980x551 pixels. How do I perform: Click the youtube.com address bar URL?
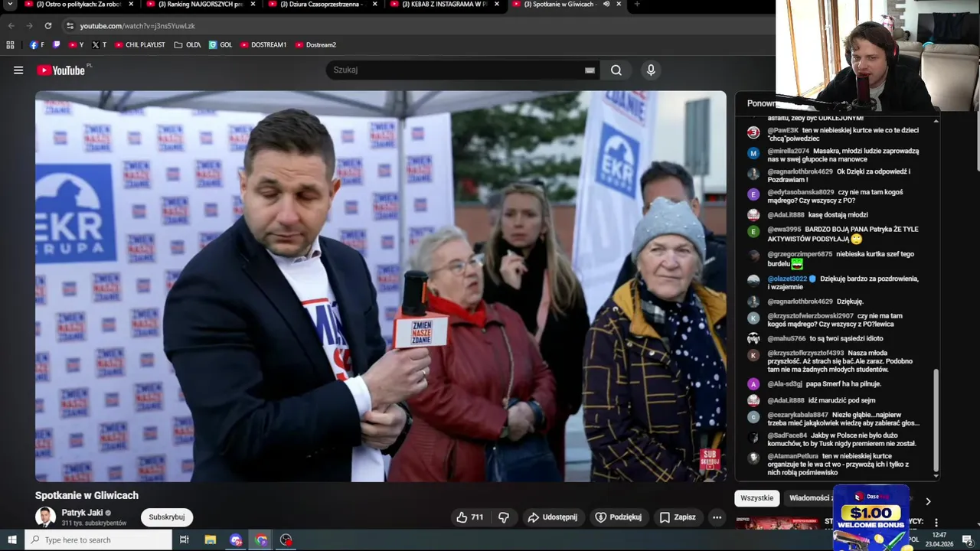pos(138,26)
